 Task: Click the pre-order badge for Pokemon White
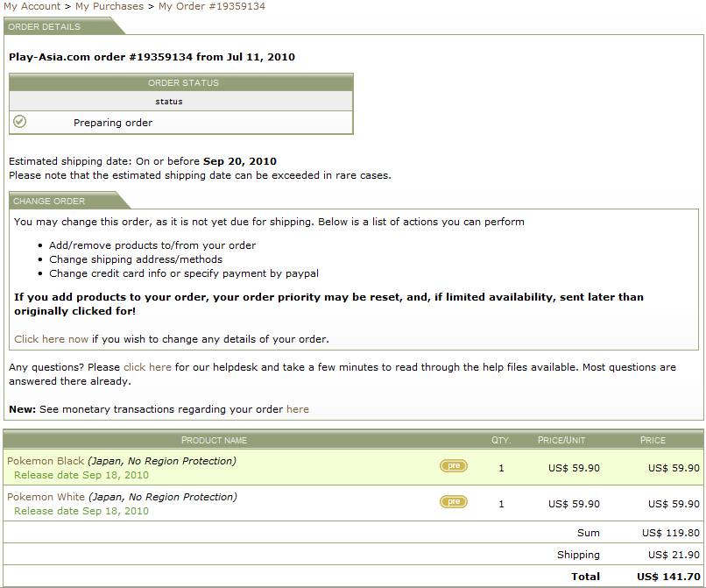click(x=454, y=502)
